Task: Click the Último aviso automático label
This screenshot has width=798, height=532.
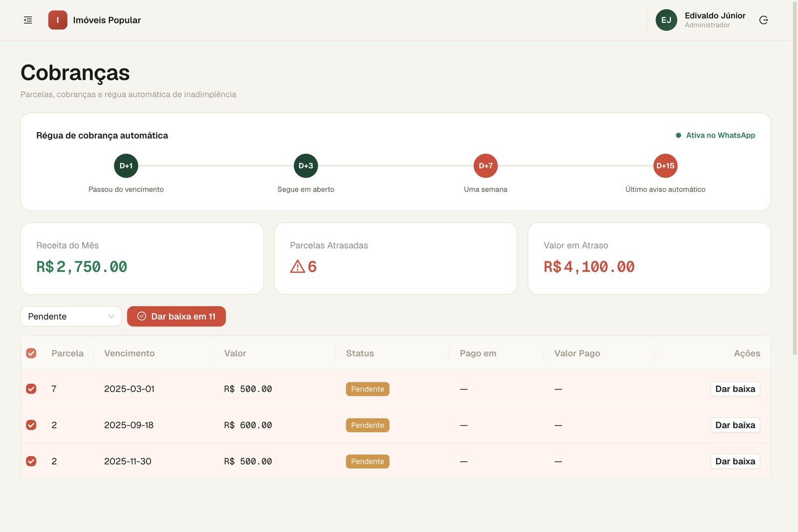Action: (x=665, y=189)
